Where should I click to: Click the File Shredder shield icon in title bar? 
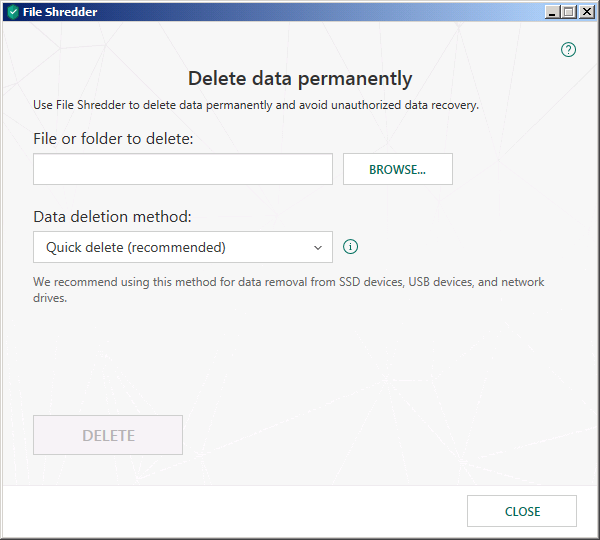(x=13, y=12)
